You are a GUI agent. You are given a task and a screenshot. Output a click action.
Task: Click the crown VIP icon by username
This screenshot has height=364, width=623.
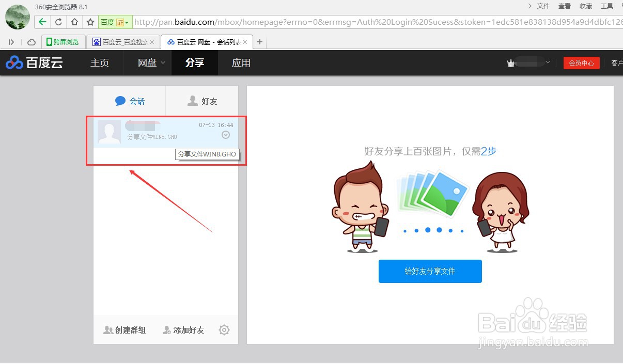coord(511,63)
